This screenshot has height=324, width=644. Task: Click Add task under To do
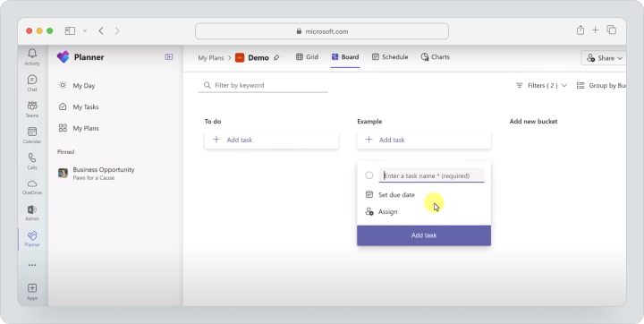point(272,140)
